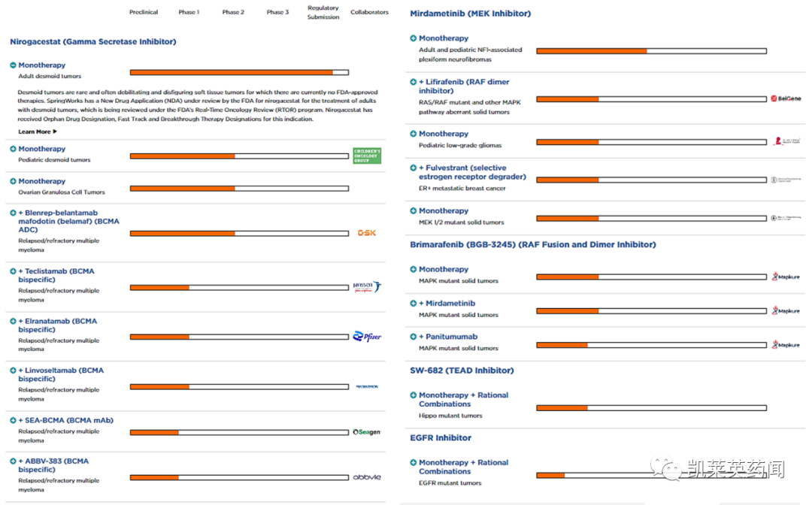Screen dimensions: 812x505
Task: Expand the SEA-BCMA (BCMA mAb) row
Action: [14, 421]
